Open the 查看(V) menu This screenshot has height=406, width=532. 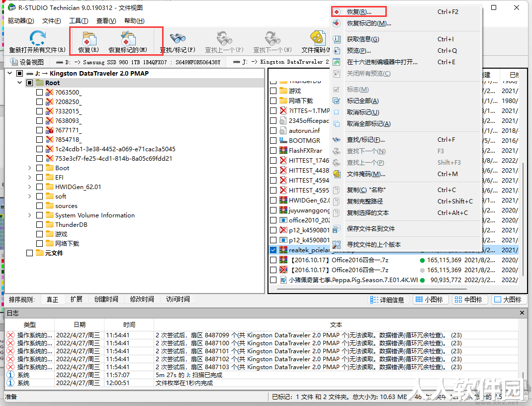click(x=106, y=21)
